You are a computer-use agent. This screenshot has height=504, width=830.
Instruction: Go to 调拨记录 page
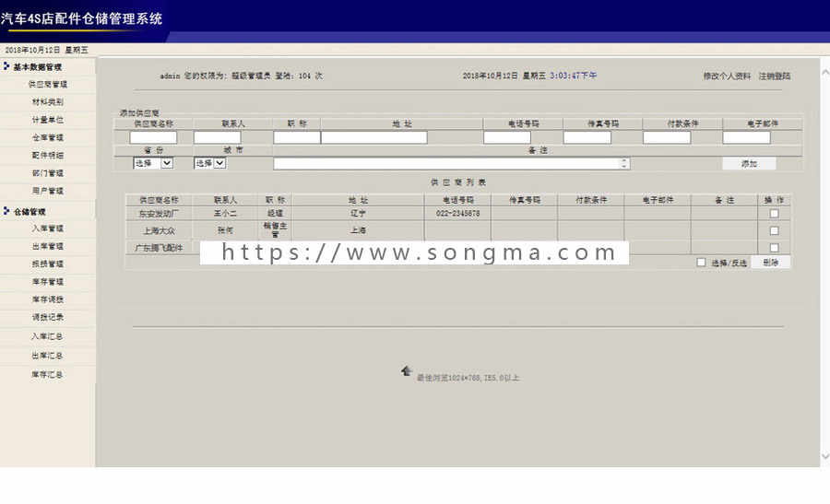pos(48,317)
